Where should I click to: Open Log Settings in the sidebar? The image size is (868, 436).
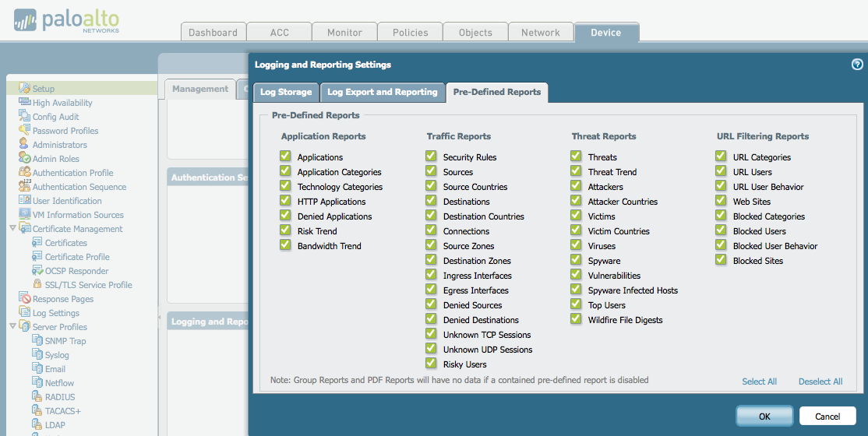coord(56,313)
